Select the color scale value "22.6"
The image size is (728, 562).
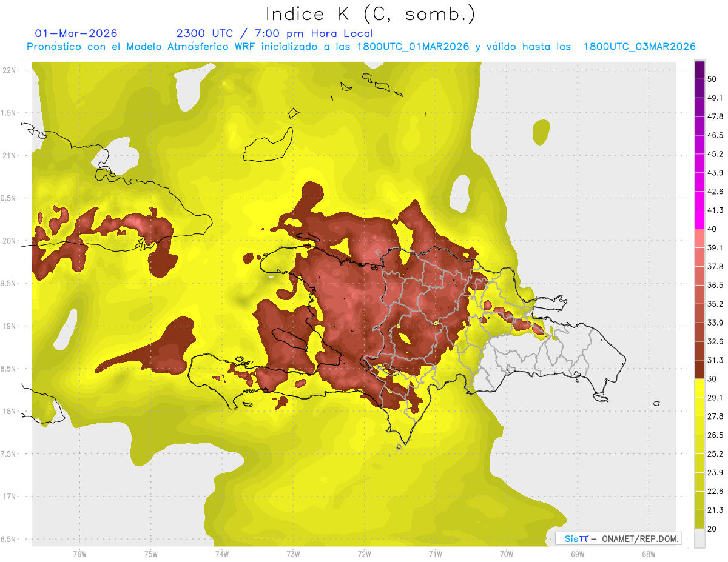point(715,492)
